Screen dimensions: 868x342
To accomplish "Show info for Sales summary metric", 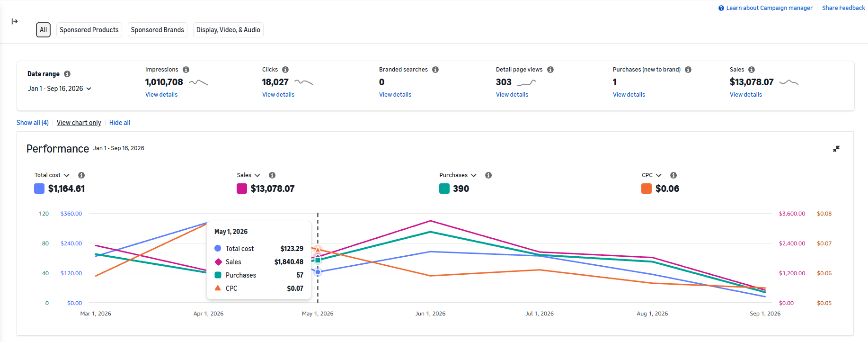I will pos(752,70).
